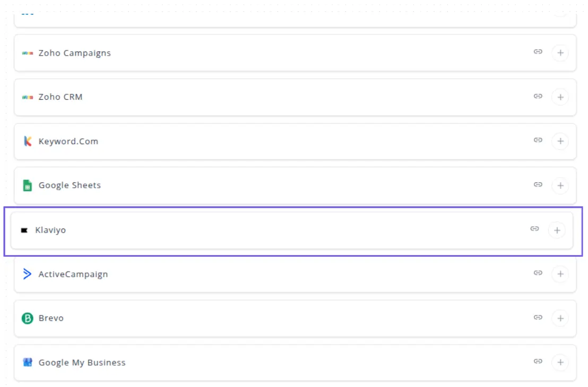Add Keyword.Com using its plus icon
The height and width of the screenshot is (387, 588).
tap(560, 142)
